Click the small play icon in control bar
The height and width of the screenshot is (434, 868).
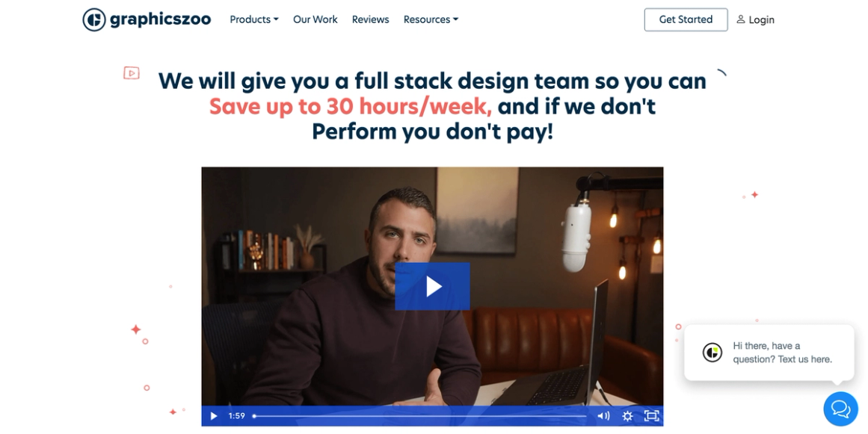click(214, 416)
